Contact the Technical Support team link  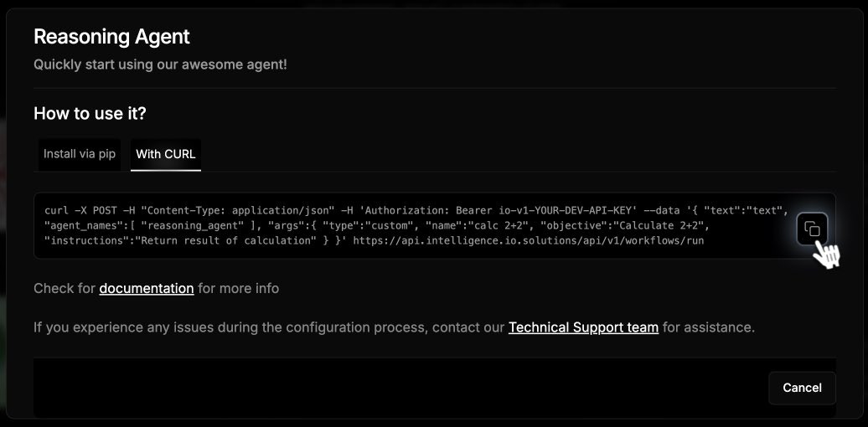pyautogui.click(x=583, y=327)
